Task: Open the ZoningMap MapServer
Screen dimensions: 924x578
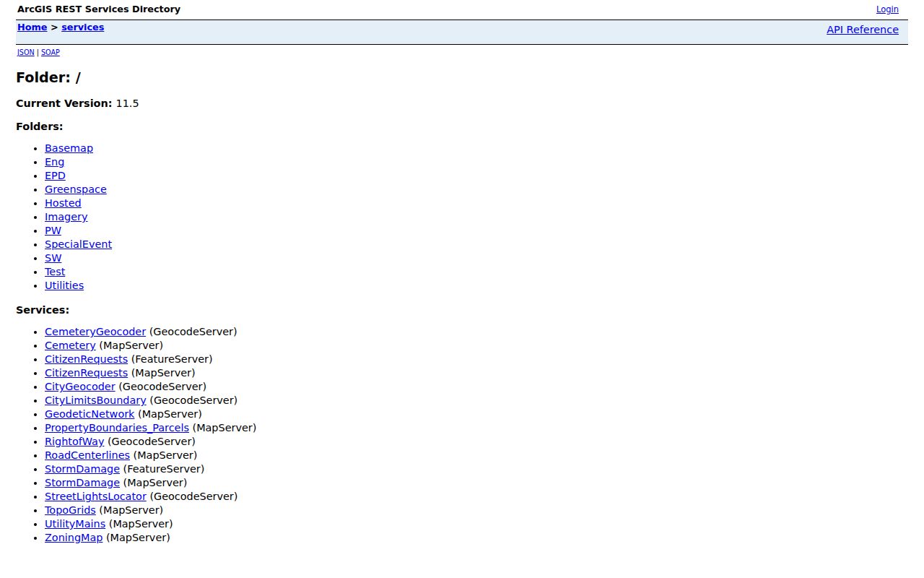Action: click(74, 538)
